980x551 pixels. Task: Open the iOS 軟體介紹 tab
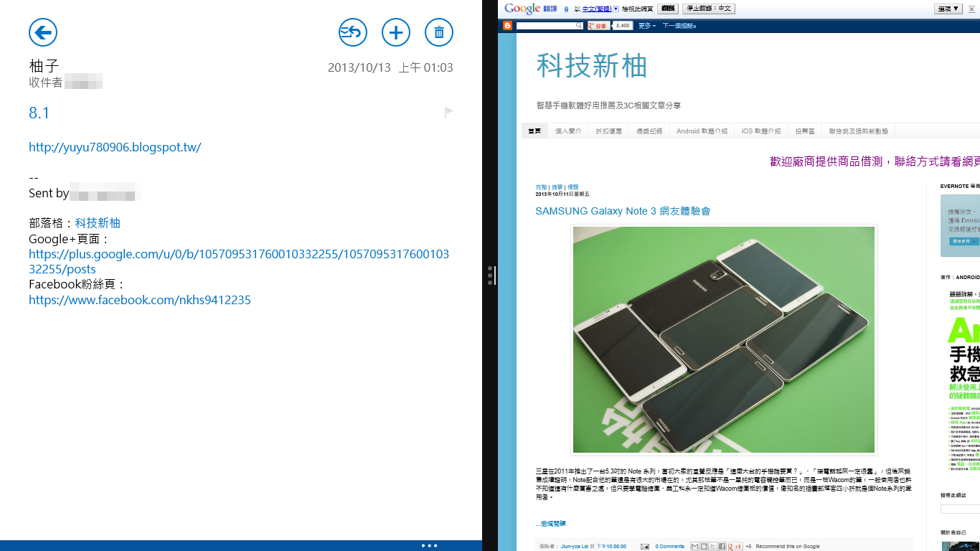click(761, 131)
